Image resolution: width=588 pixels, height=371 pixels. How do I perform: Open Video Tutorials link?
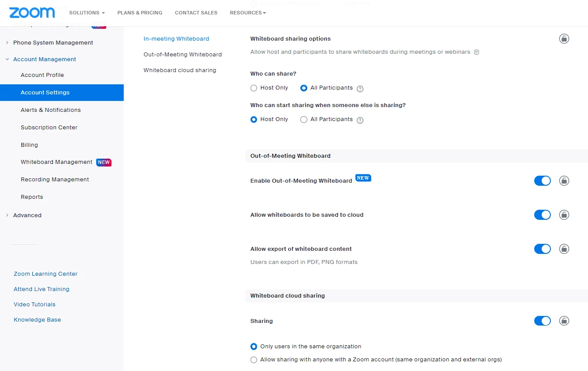pos(35,305)
